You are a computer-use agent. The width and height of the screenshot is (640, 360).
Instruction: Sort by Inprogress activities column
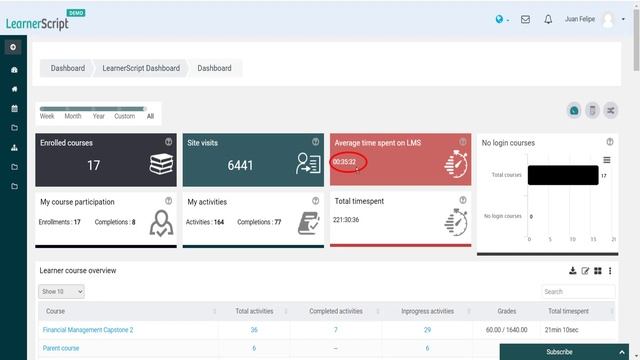pyautogui.click(x=427, y=311)
